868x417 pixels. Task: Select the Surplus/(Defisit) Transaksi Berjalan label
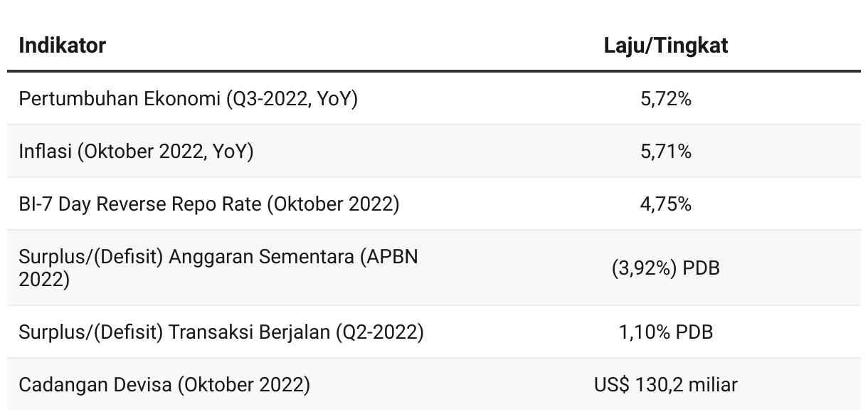click(x=221, y=332)
